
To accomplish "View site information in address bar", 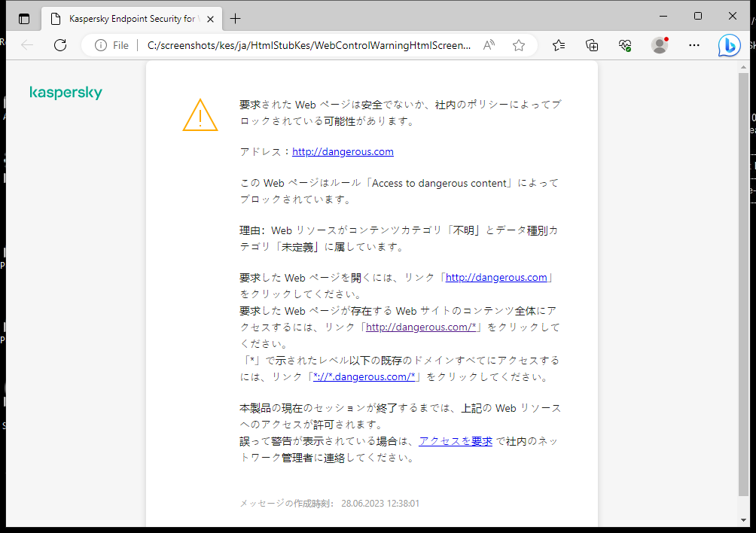I will coord(101,45).
